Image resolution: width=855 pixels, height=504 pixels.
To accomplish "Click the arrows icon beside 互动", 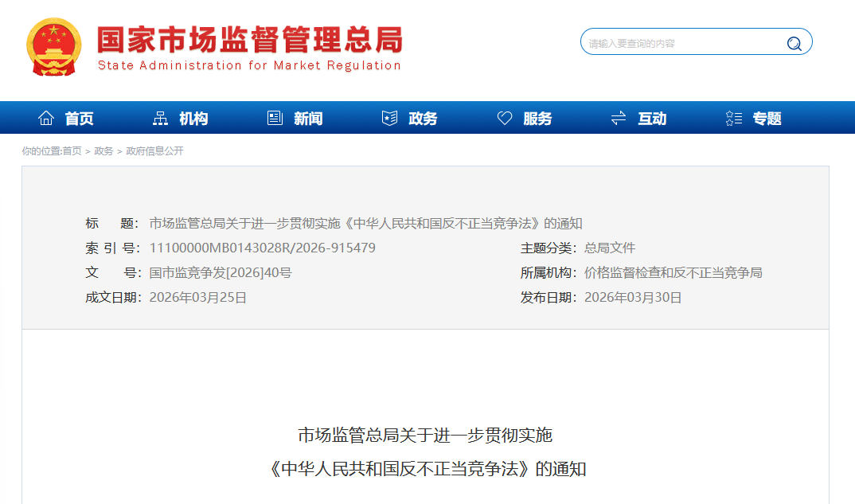I will [618, 117].
